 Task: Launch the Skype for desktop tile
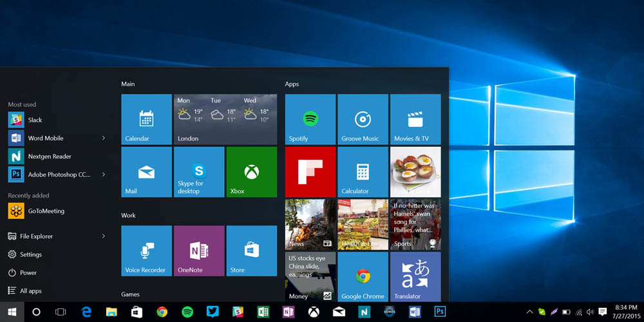pyautogui.click(x=199, y=172)
